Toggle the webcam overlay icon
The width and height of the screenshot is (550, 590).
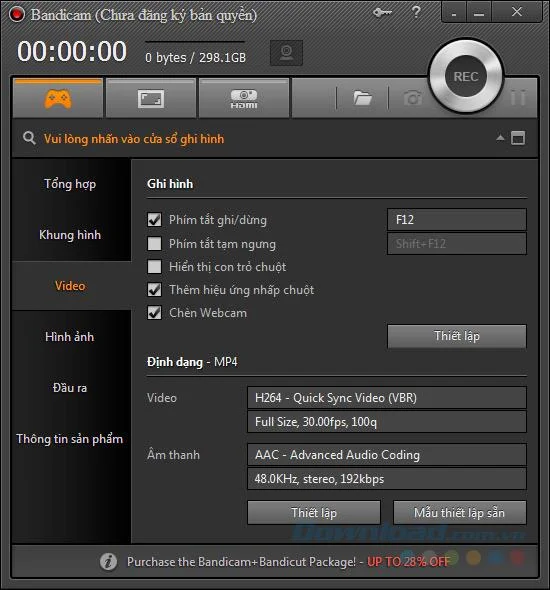pyautogui.click(x=286, y=53)
